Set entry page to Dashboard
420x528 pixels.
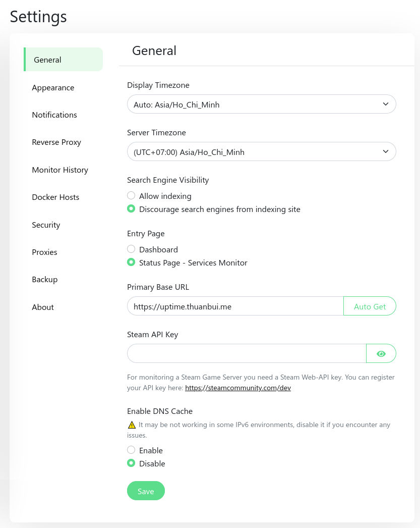pyautogui.click(x=131, y=249)
